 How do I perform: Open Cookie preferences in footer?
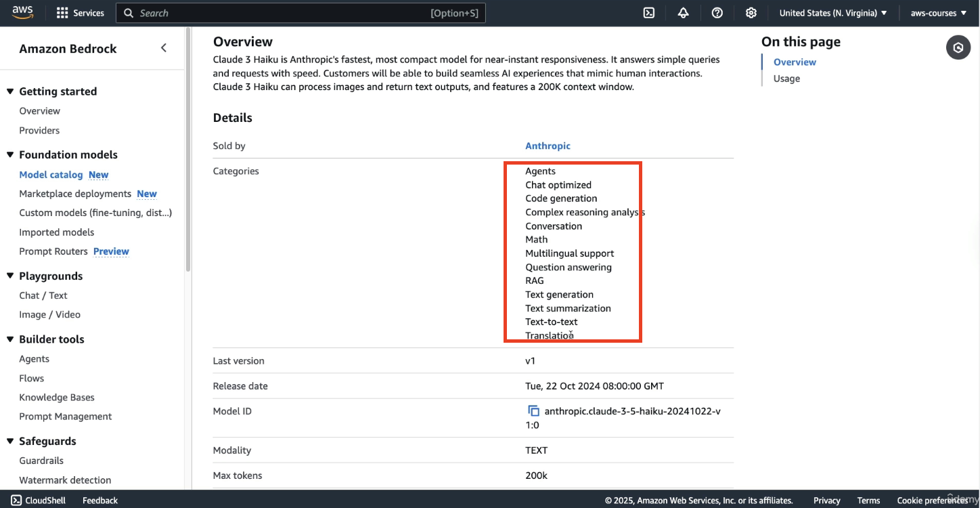coord(932,501)
